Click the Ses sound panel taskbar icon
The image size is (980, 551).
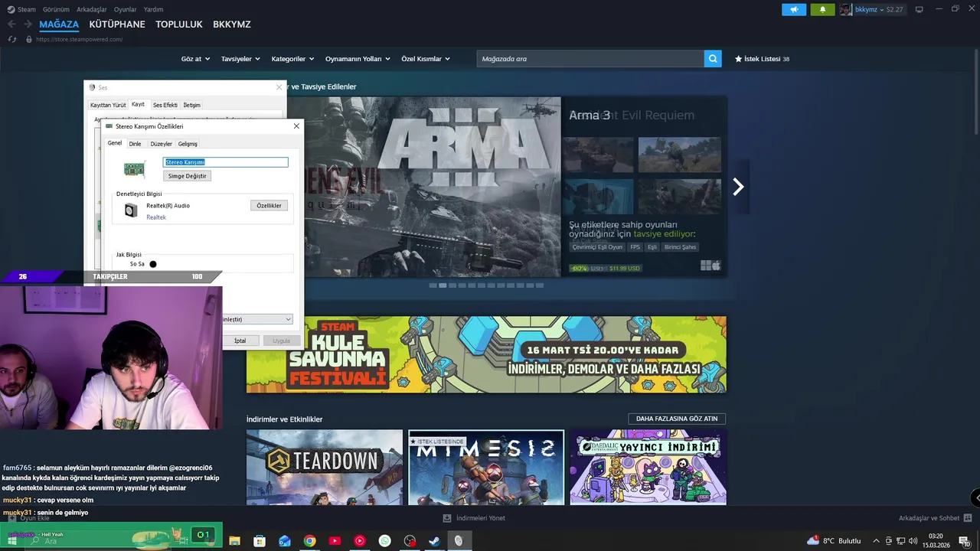[x=459, y=541]
